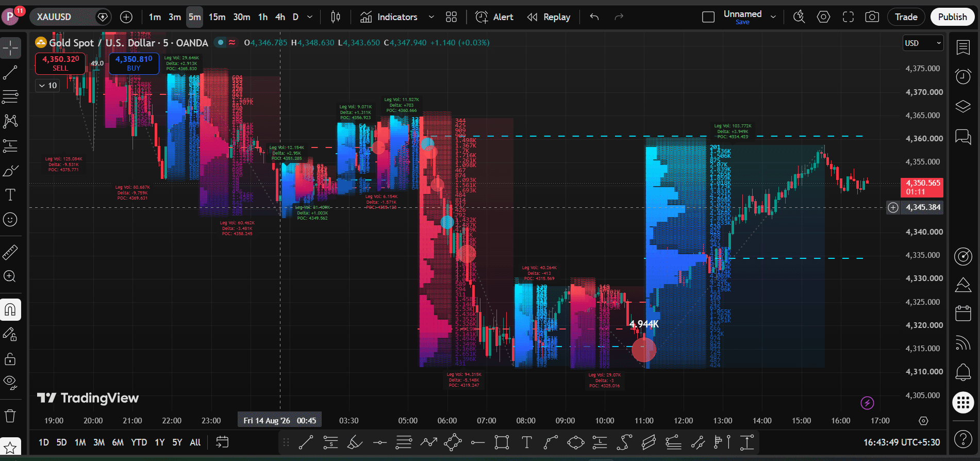Open the Fibonacci retracement tools icon
The height and width of the screenshot is (461, 980).
(x=10, y=96)
